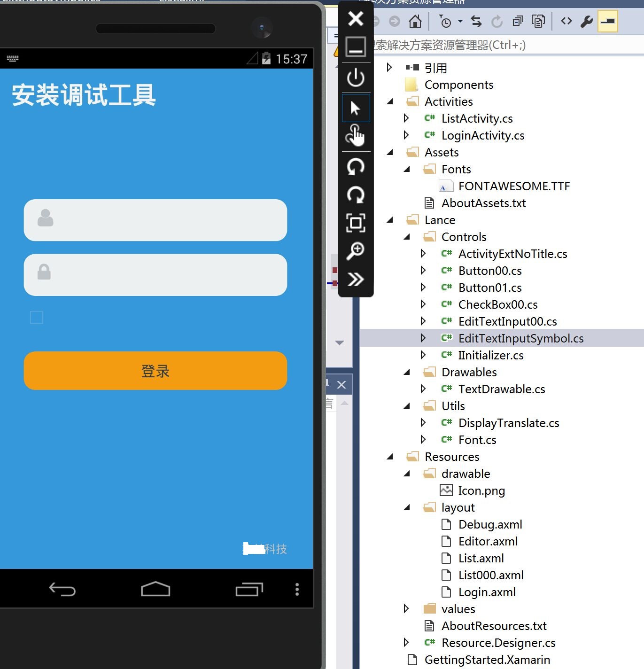Toggle the preview selected items icon
The image size is (644, 669).
(x=607, y=21)
